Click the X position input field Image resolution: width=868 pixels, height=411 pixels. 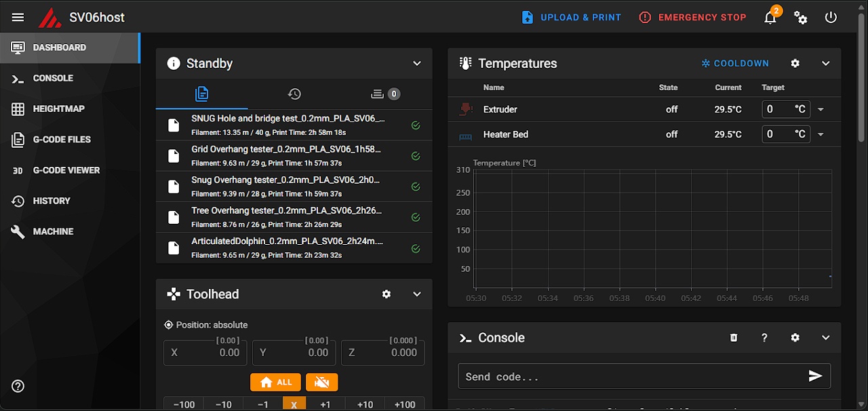point(205,353)
